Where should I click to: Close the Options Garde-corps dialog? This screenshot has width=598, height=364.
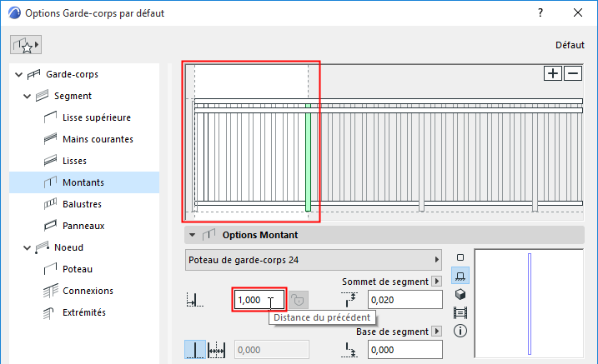pos(578,13)
